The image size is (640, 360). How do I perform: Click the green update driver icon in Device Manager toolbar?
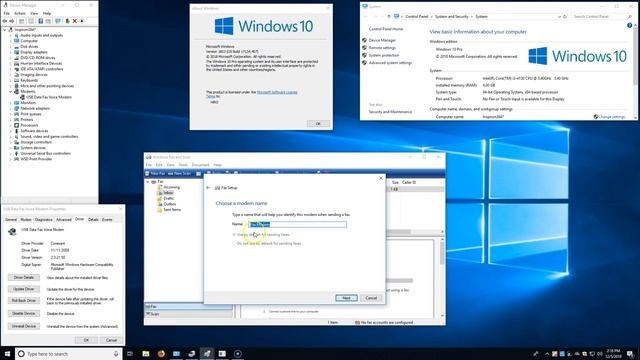click(x=68, y=21)
